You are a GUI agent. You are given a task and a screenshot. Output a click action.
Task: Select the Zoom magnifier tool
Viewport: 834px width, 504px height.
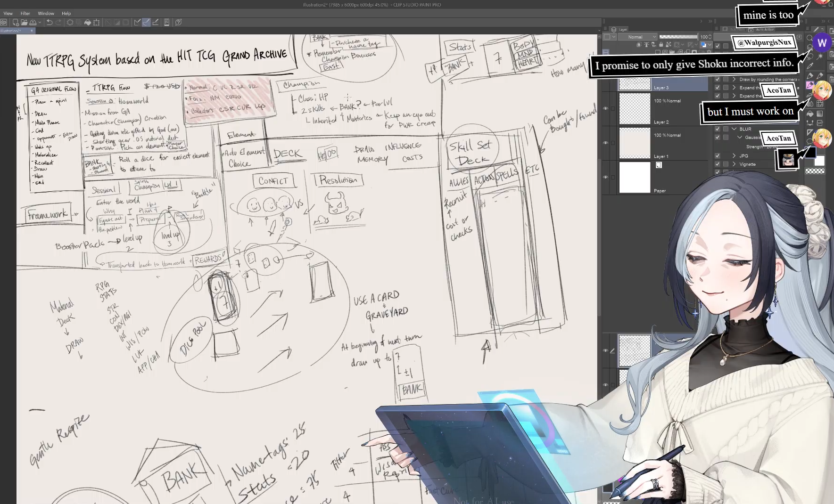[809, 38]
